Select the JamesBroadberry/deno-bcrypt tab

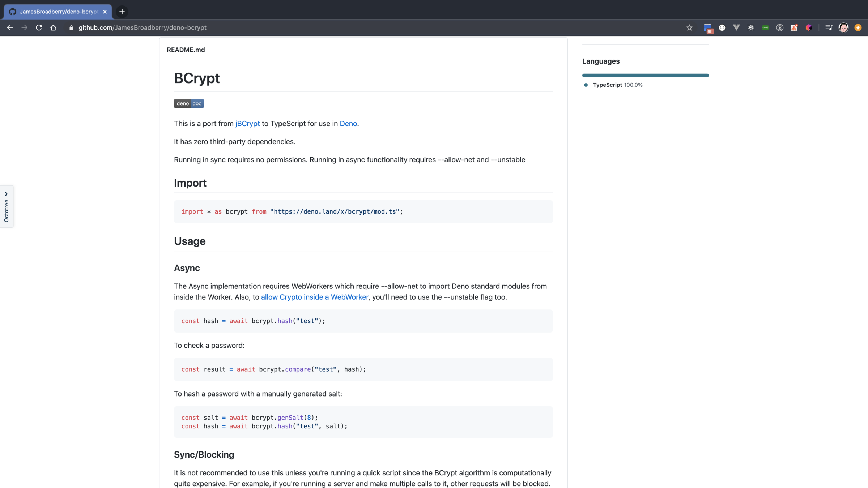pyautogui.click(x=58, y=12)
